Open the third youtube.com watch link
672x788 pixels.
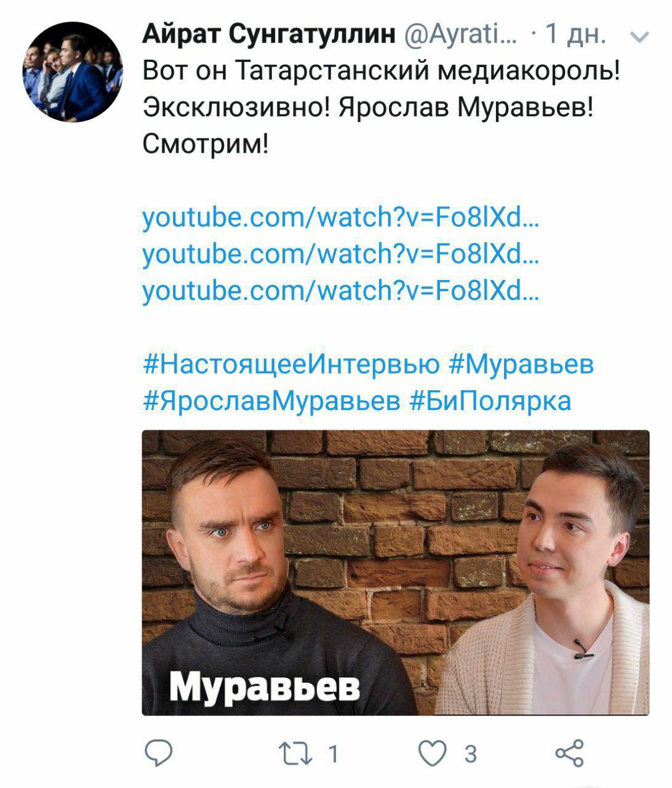[341, 290]
